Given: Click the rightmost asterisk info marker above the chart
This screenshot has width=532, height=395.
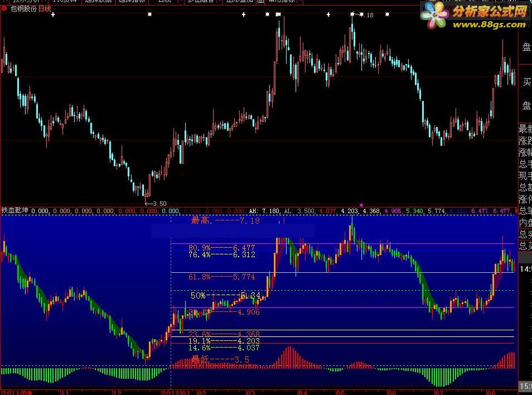Looking at the screenshot, I should pos(387,15).
